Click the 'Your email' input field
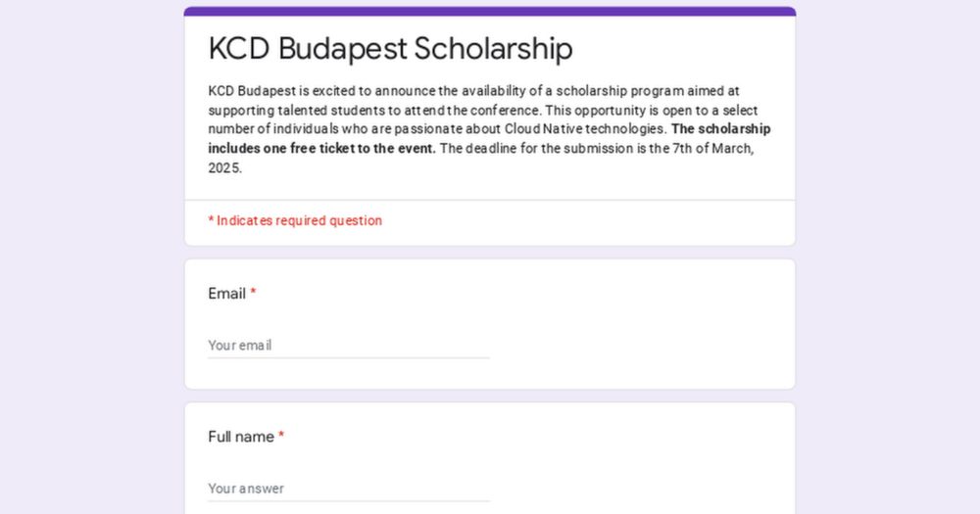The height and width of the screenshot is (514, 980). point(348,346)
